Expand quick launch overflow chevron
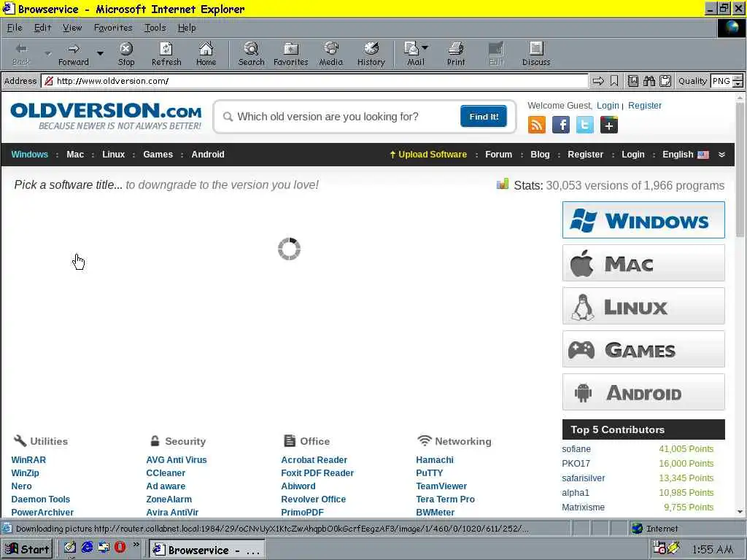The width and height of the screenshot is (747, 560). [136, 544]
